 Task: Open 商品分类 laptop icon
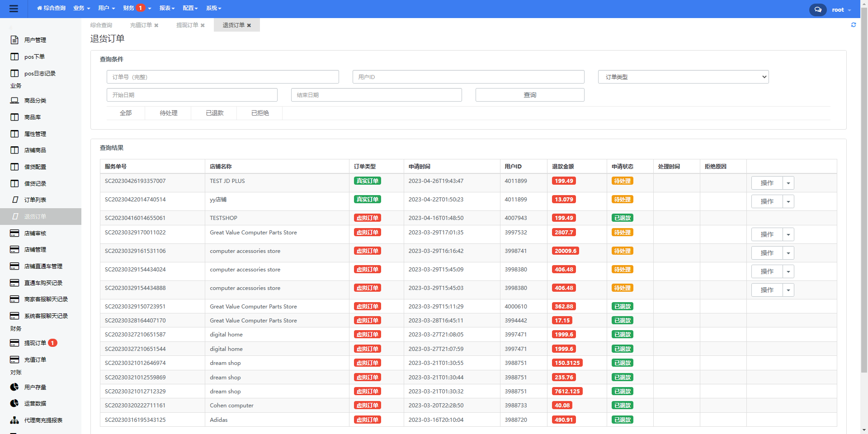pos(14,100)
